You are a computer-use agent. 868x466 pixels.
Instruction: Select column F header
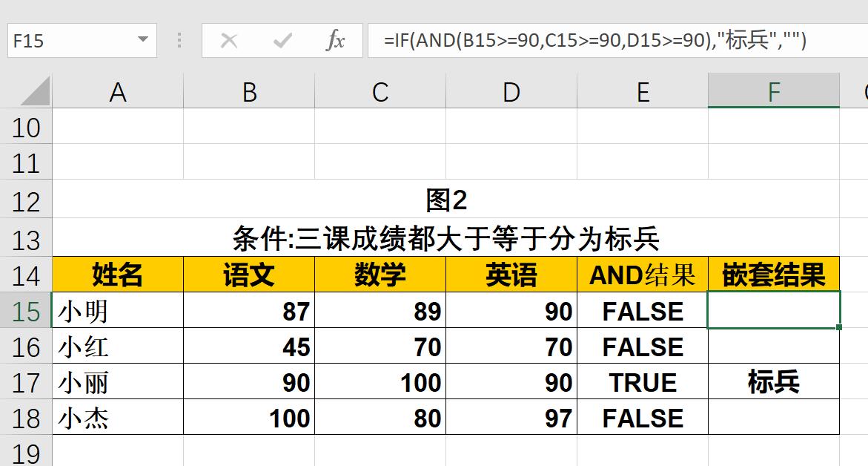point(774,91)
